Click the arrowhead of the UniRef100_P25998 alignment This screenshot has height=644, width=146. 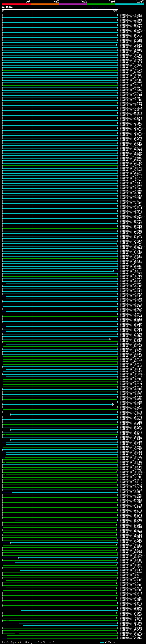coord(117,45)
